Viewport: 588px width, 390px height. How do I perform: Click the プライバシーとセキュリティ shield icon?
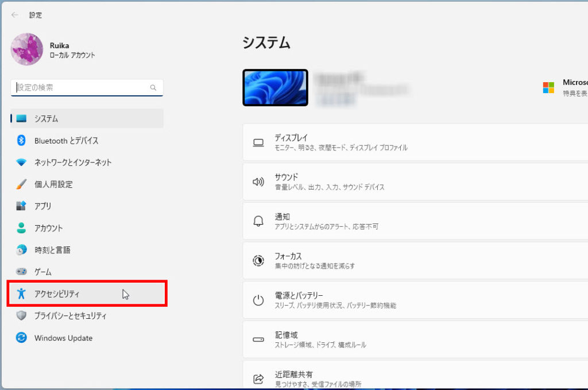pos(21,316)
